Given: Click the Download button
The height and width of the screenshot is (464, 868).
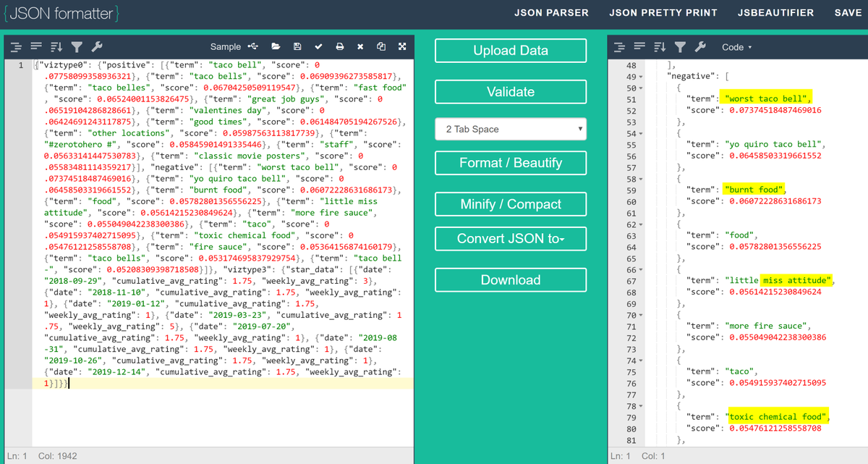Looking at the screenshot, I should [x=511, y=280].
